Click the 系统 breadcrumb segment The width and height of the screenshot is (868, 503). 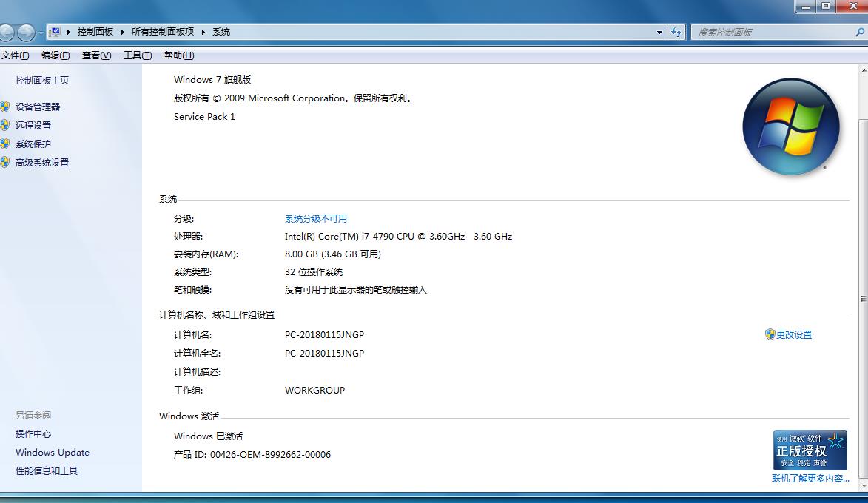click(221, 32)
